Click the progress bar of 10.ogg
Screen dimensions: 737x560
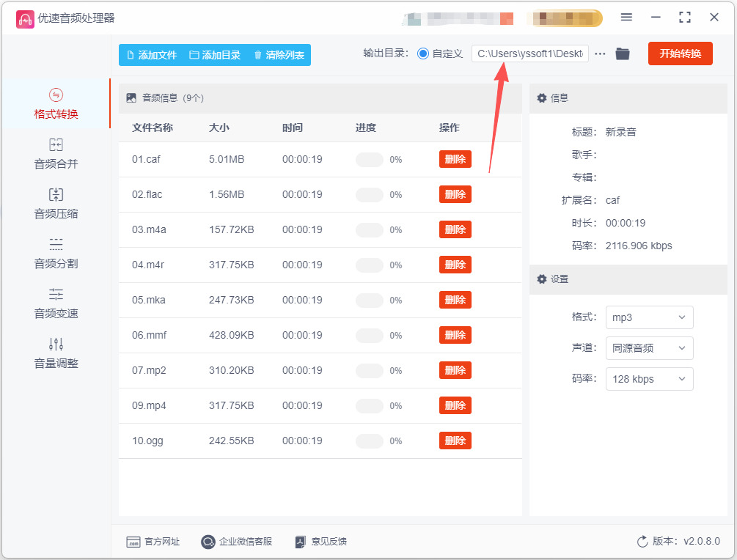[x=370, y=441]
